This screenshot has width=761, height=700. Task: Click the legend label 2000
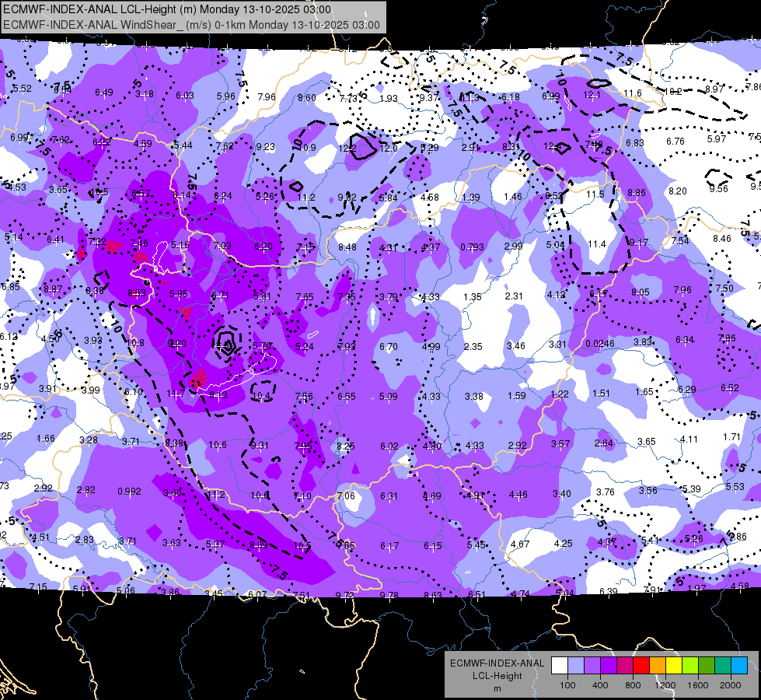tap(731, 685)
